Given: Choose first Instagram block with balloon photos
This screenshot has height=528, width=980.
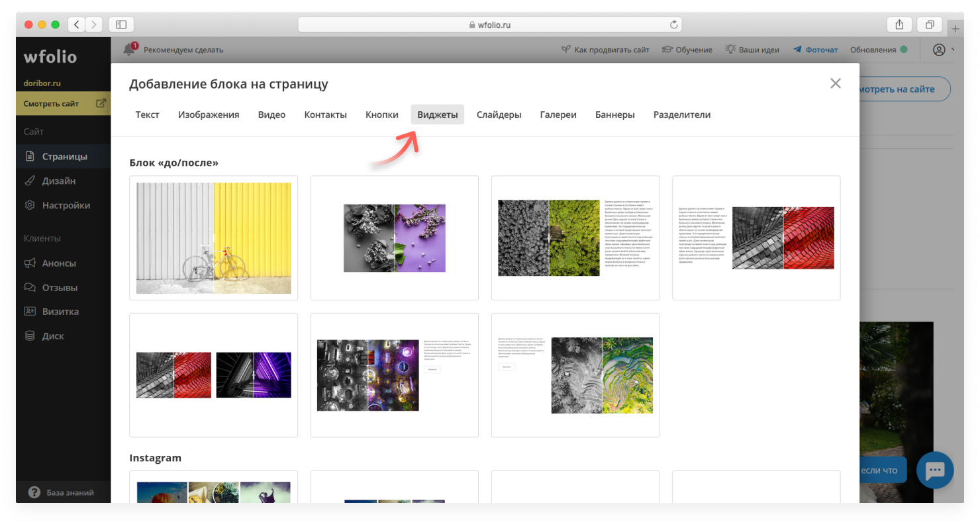Looking at the screenshot, I should (x=213, y=487).
